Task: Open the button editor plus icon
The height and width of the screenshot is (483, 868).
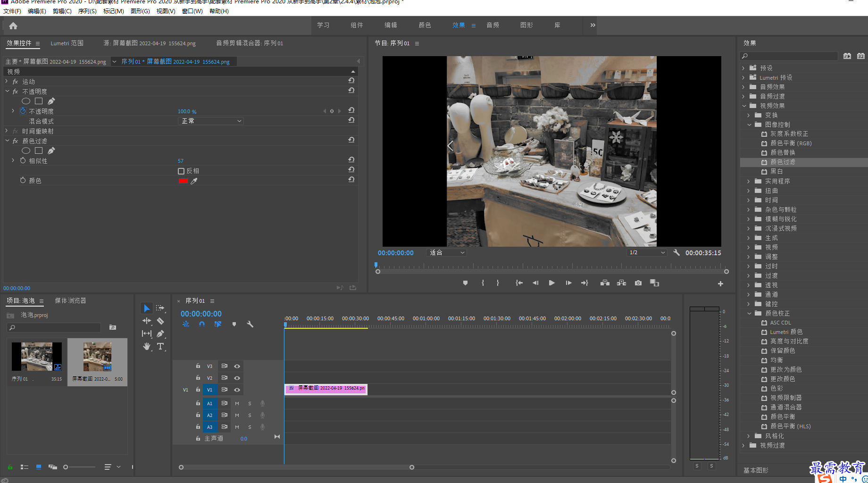Action: tap(720, 283)
